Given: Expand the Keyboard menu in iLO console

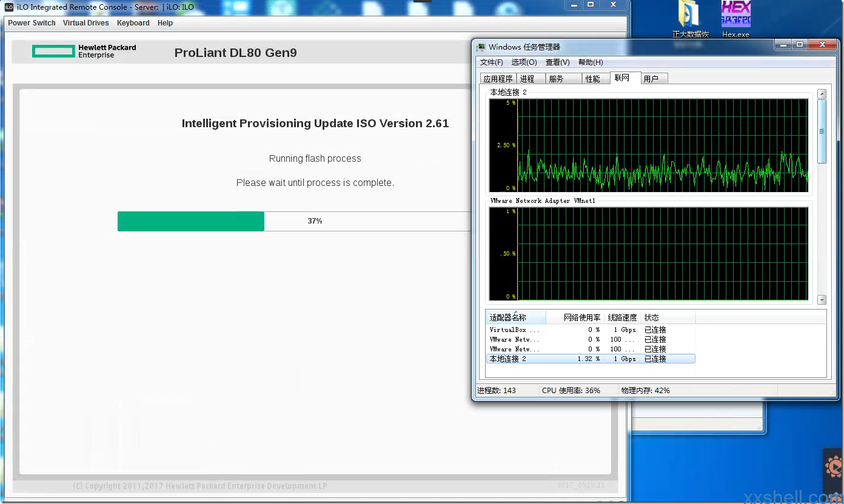Looking at the screenshot, I should (133, 23).
